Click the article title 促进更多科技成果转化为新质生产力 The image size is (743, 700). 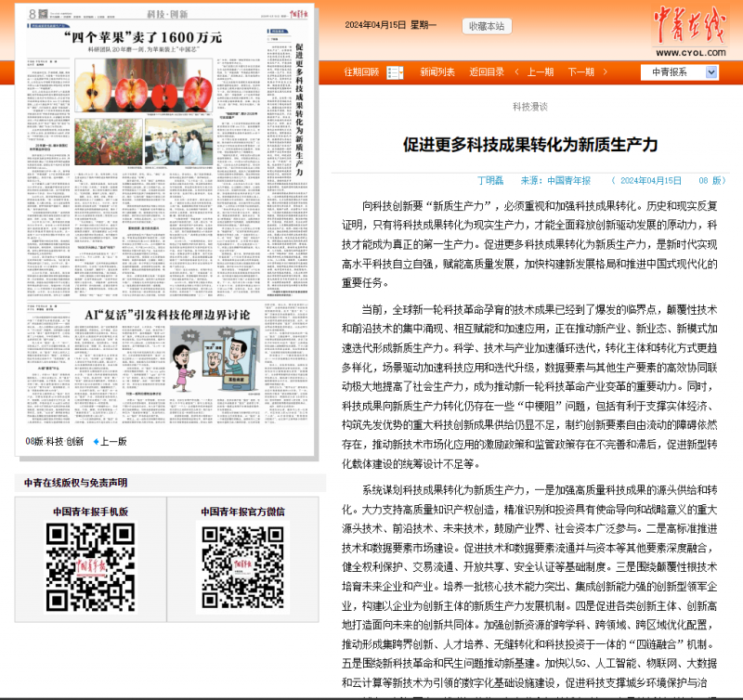tap(530, 145)
